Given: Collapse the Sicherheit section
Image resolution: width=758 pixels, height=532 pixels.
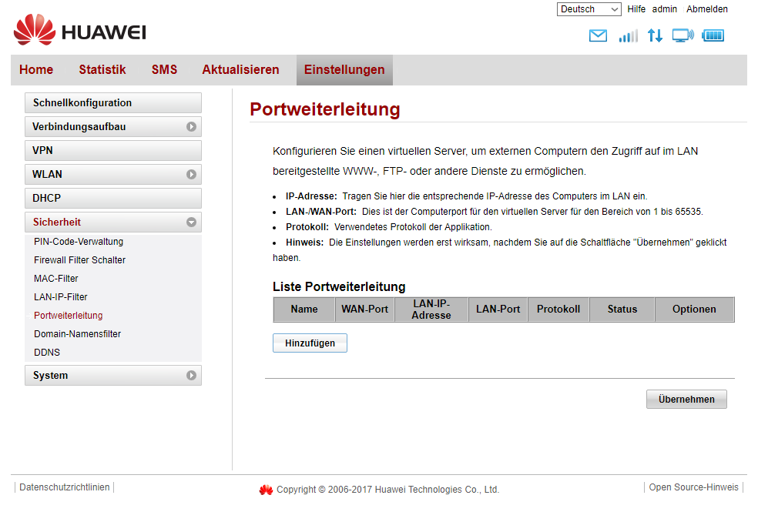Looking at the screenshot, I should [113, 223].
